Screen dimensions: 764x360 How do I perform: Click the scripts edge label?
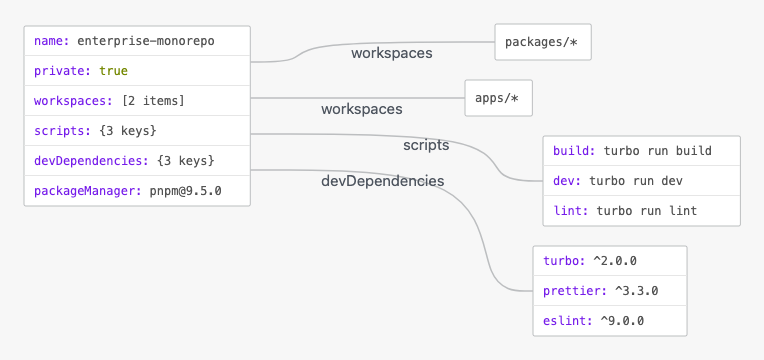tap(426, 145)
